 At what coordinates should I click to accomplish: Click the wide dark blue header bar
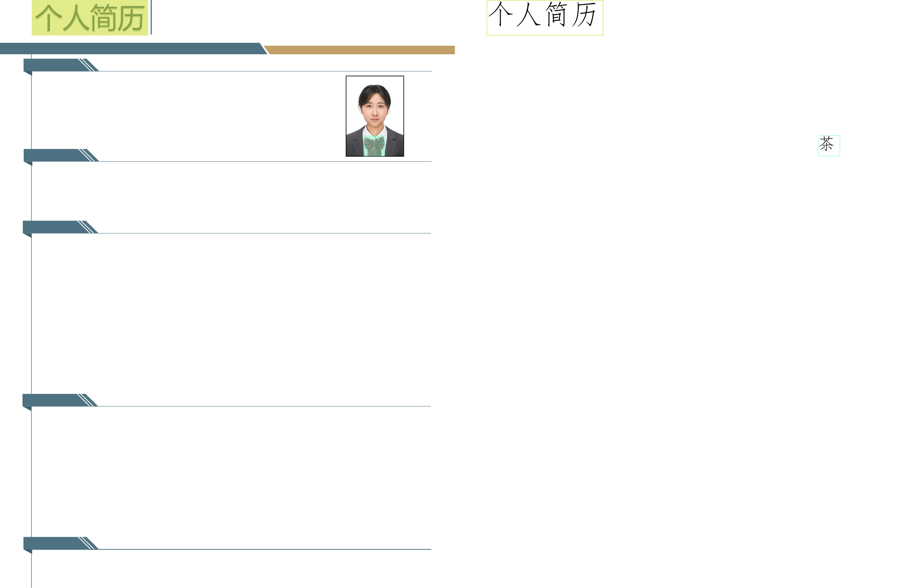(130, 49)
